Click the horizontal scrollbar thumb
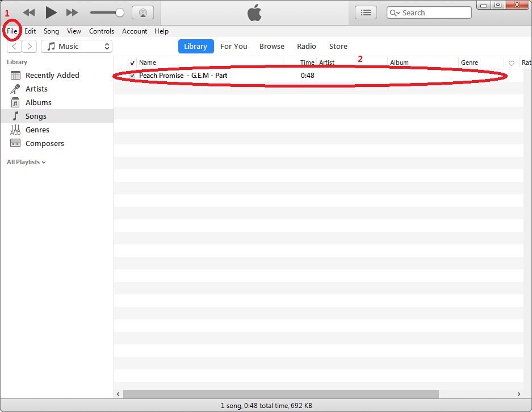The height and width of the screenshot is (412, 532). tap(281, 394)
